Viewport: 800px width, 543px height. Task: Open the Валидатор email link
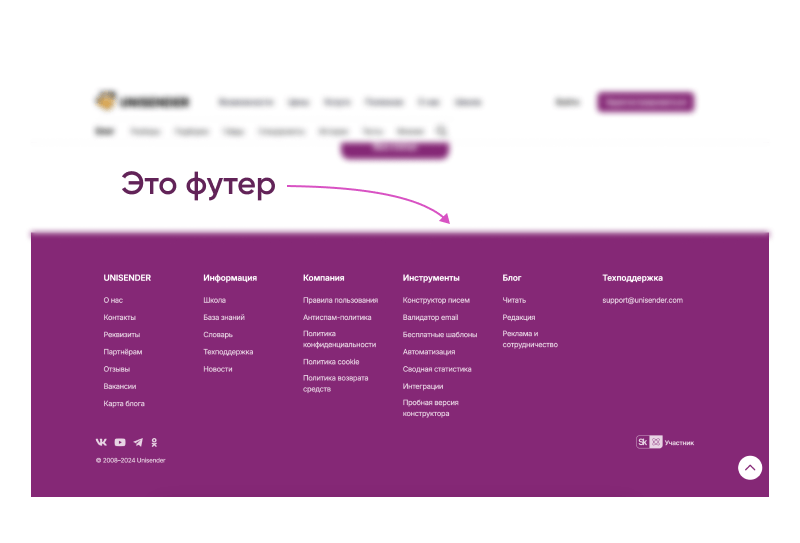(430, 317)
